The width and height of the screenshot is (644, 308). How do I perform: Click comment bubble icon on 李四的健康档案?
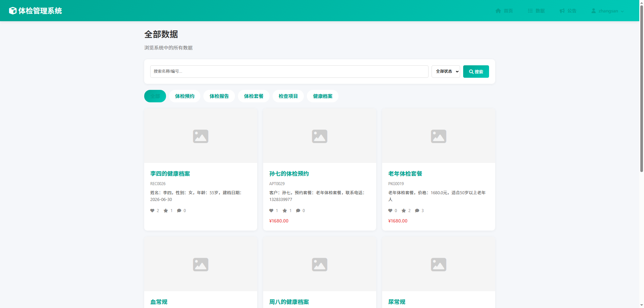tap(179, 211)
